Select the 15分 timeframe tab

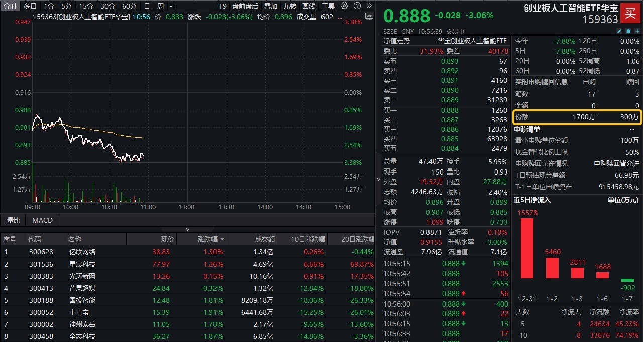click(86, 6)
